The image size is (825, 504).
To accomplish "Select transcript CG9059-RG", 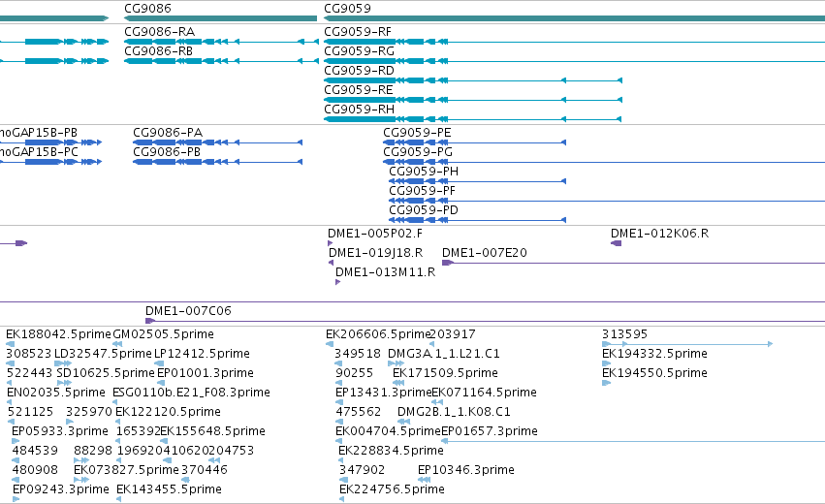I will (360, 51).
